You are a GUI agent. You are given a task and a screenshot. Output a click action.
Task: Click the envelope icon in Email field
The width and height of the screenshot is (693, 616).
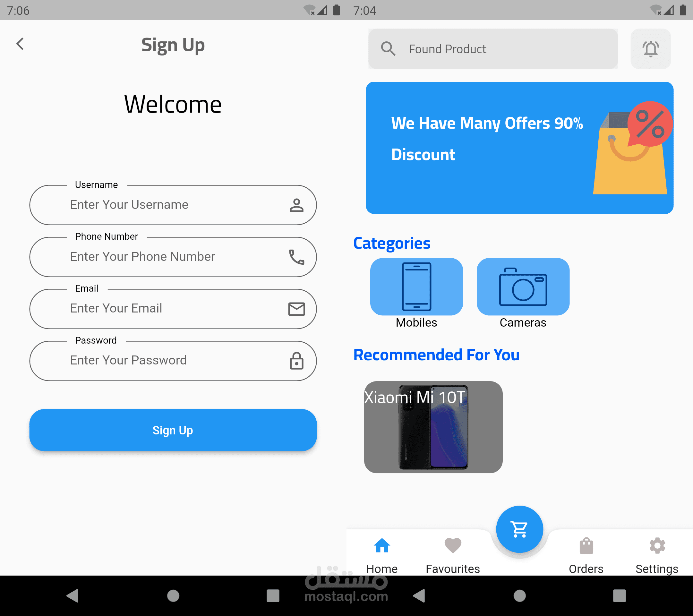point(296,309)
